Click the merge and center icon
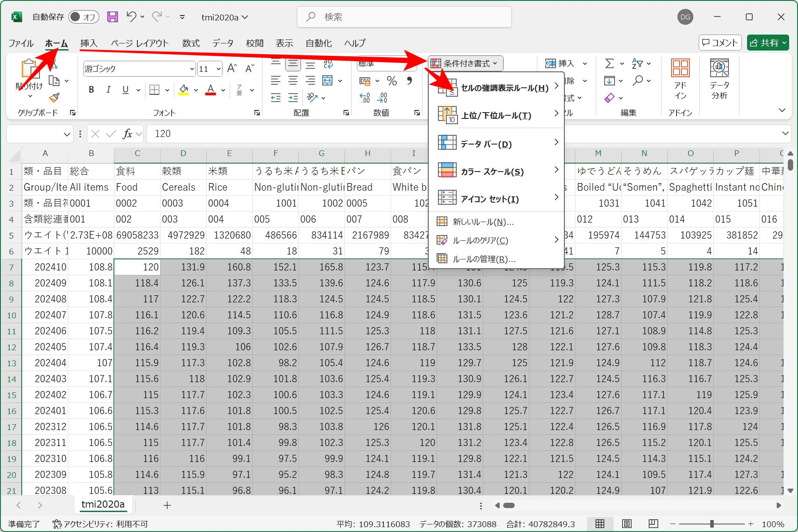 click(327, 81)
